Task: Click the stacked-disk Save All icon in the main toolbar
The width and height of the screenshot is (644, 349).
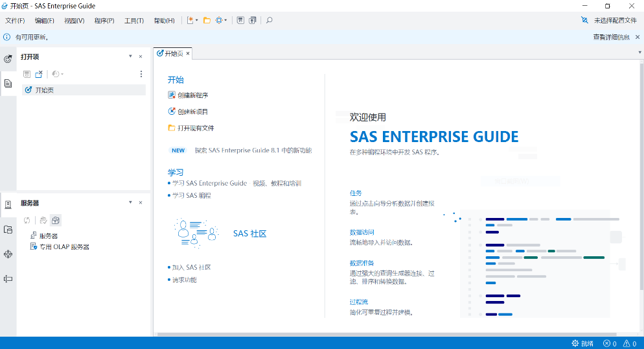Action: tap(253, 20)
